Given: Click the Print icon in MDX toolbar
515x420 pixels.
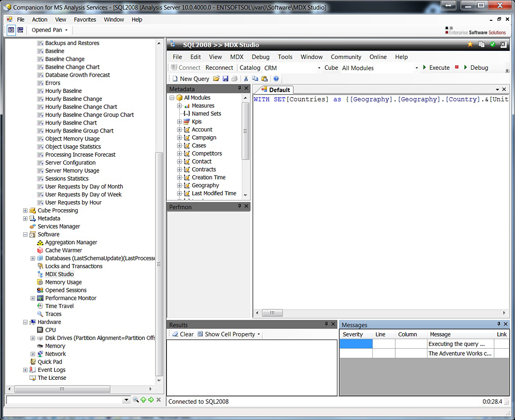Looking at the screenshot, I should [x=234, y=78].
